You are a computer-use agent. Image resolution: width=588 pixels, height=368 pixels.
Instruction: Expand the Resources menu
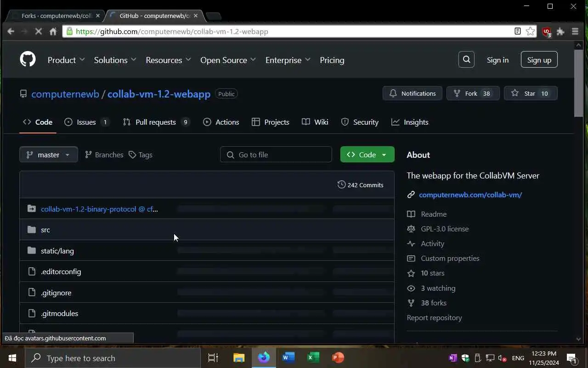click(168, 60)
